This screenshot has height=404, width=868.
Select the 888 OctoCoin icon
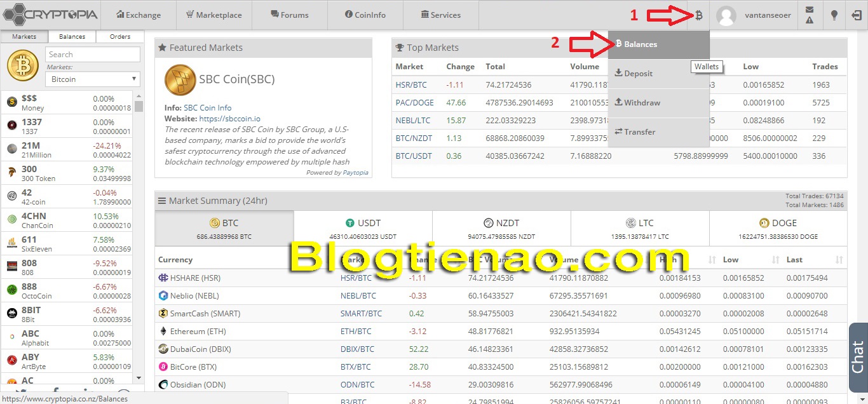(11, 290)
